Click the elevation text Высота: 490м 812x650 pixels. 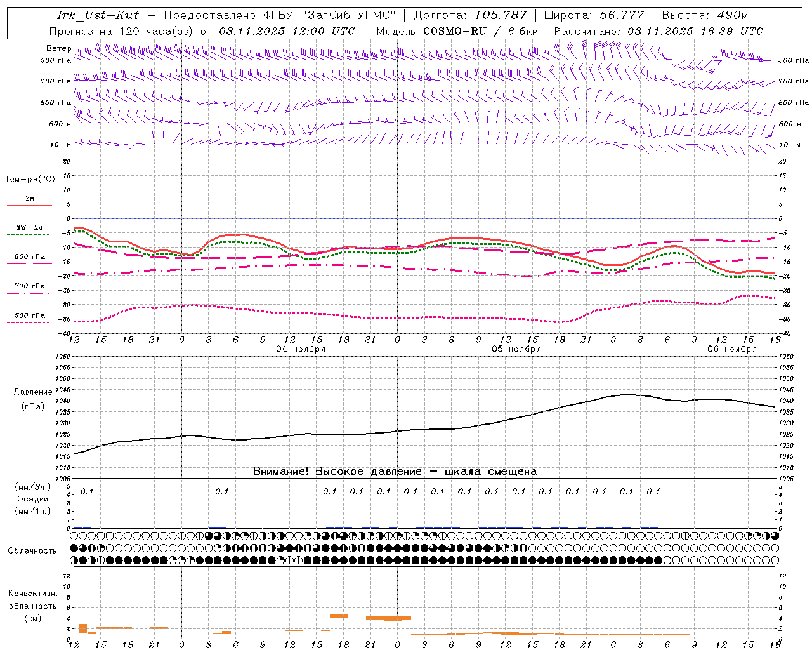pyautogui.click(x=705, y=15)
